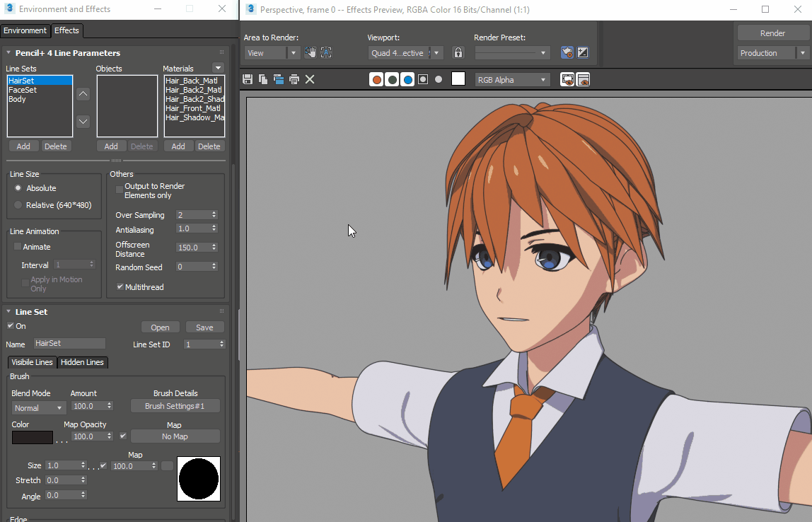Click the Lock to Viewport padlock icon
Viewport: 812px width, 522px height.
[458, 53]
